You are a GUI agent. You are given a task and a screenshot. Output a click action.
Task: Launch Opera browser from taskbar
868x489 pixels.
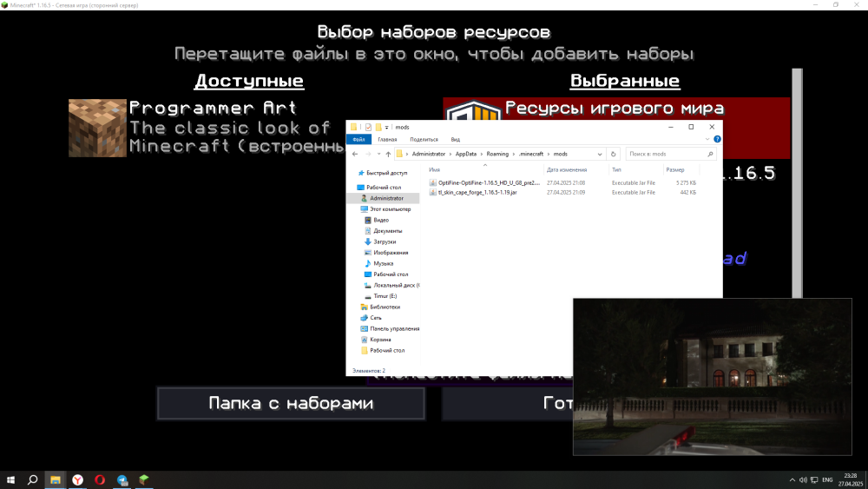[x=100, y=479]
